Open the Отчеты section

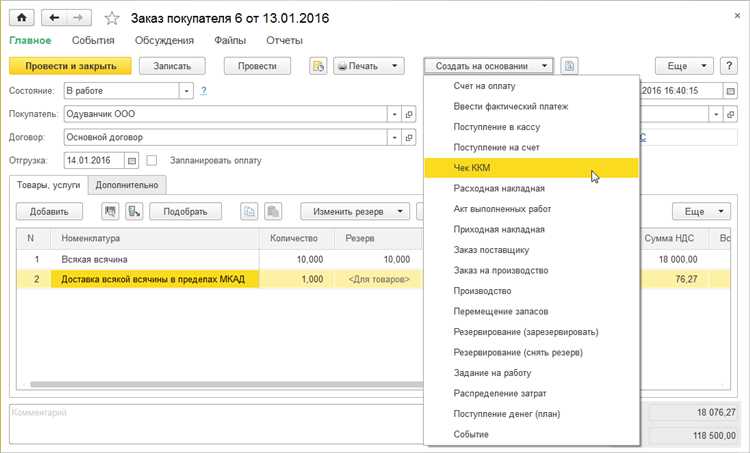point(284,41)
